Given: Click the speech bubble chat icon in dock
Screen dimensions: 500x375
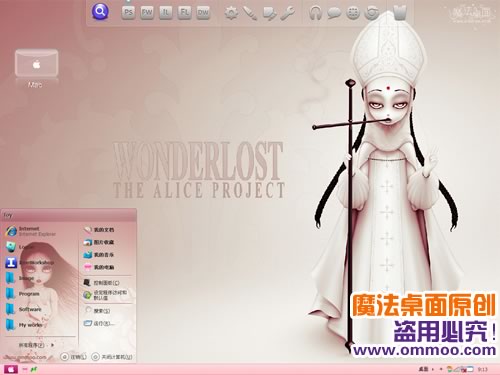Looking at the screenshot, I should pos(334,13).
